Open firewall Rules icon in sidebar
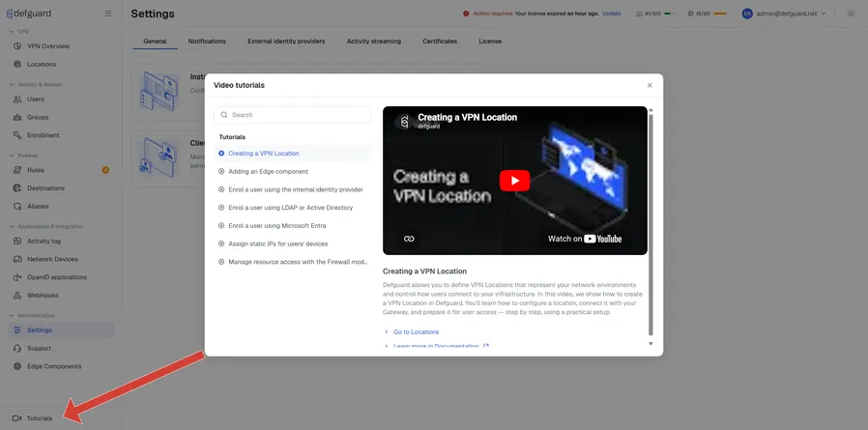The image size is (868, 430). tap(17, 170)
